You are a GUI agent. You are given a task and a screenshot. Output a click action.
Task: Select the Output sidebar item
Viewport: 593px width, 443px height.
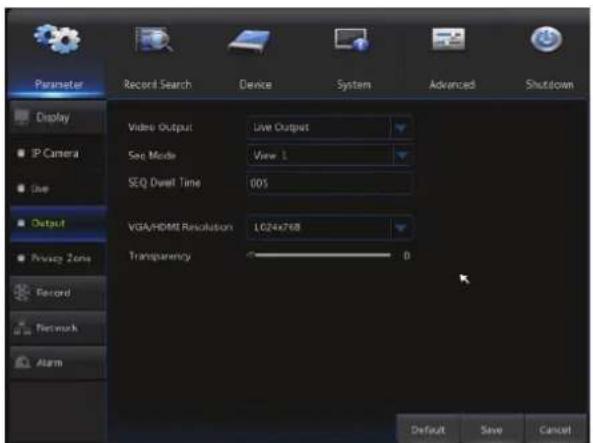tap(58, 223)
